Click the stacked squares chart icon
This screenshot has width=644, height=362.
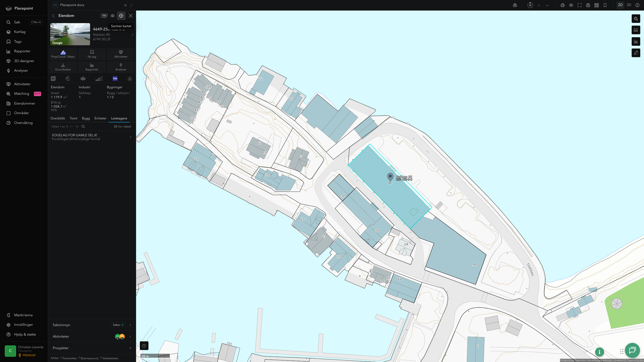point(99,79)
